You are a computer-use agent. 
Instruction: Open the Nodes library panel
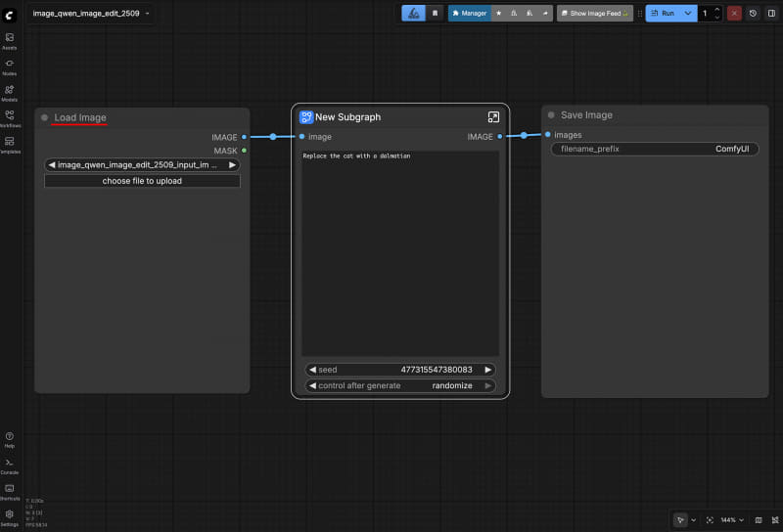point(10,67)
